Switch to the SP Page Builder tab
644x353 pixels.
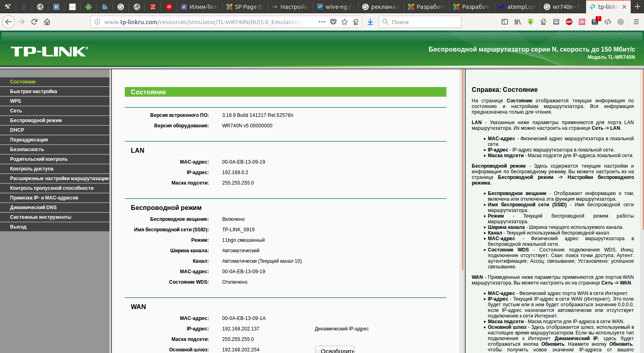click(245, 6)
